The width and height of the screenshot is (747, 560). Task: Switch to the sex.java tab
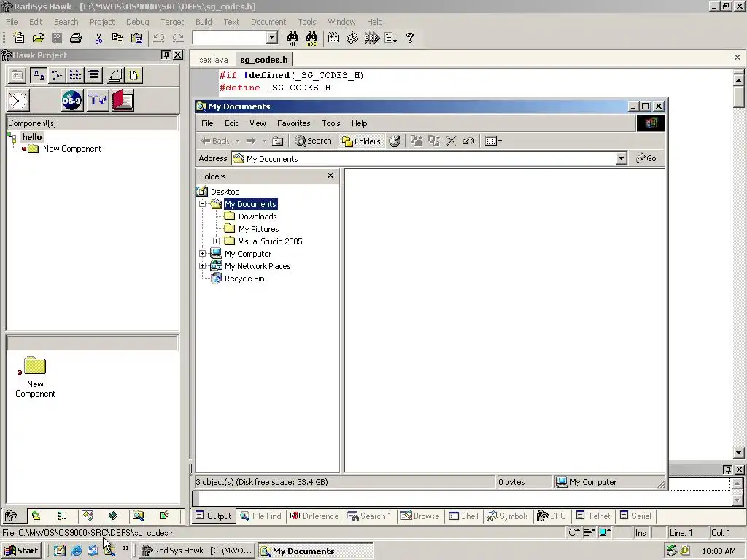point(214,60)
